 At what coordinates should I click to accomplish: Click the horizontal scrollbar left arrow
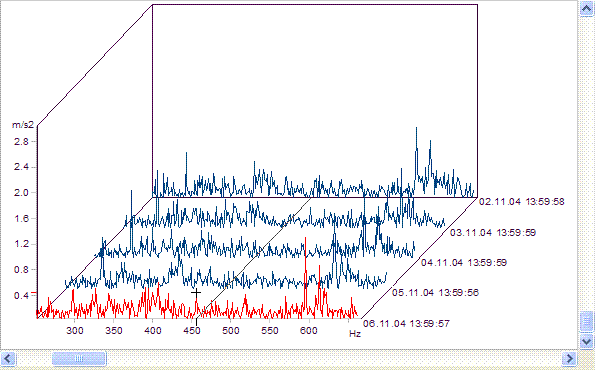8,358
